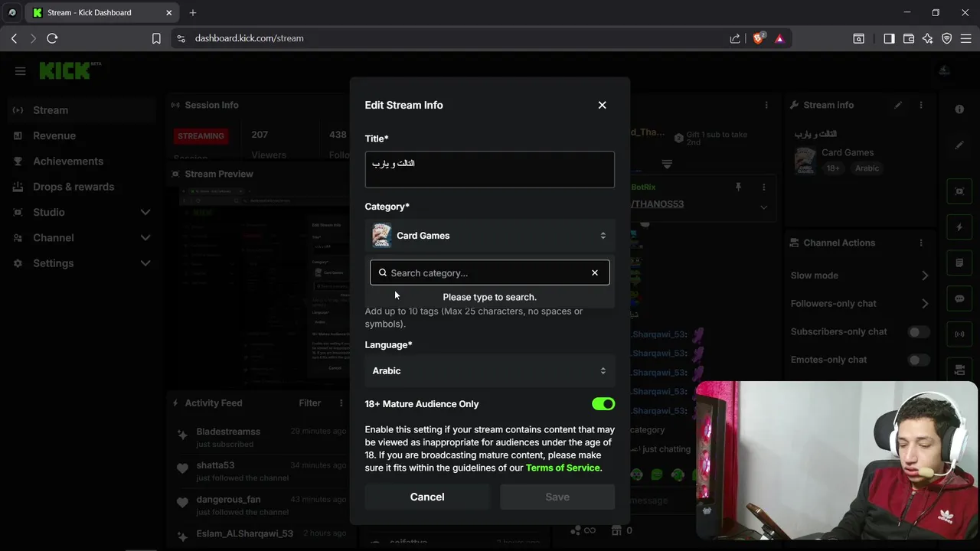Open the Stream page in sidebar
Screen dimensions: 980x551
point(82,110)
